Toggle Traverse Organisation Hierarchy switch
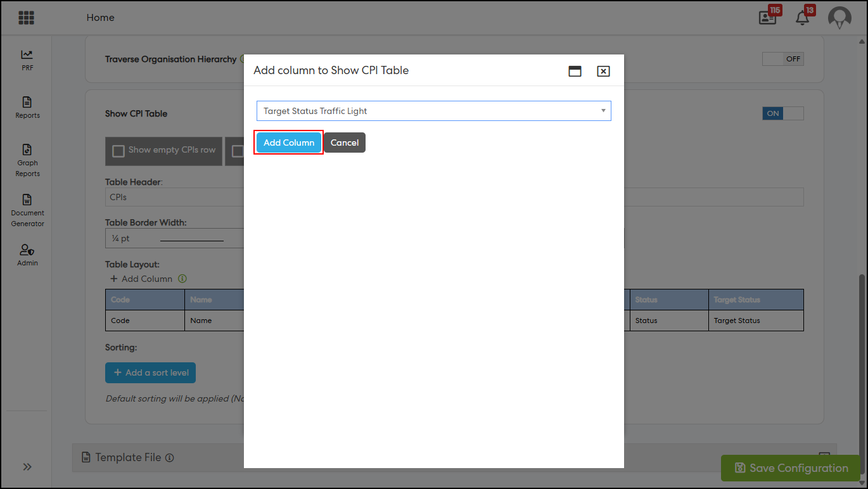The image size is (868, 489). coord(782,59)
